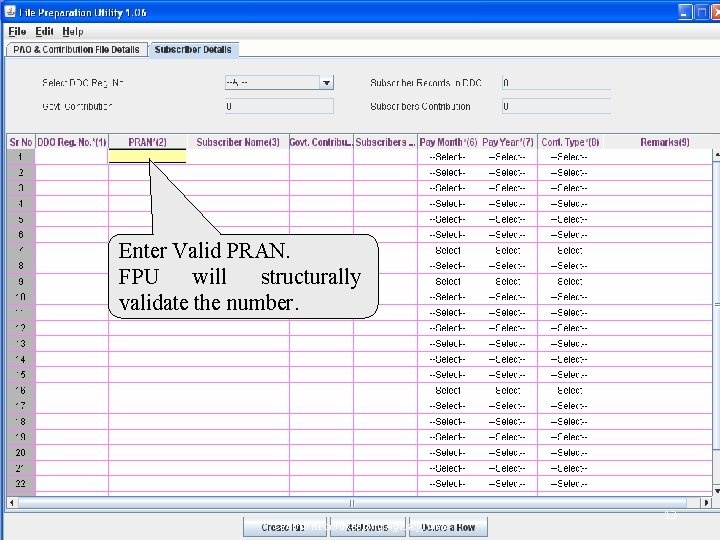
Task: Click the Subscriber Name(3) column header
Action: pyautogui.click(x=238, y=142)
